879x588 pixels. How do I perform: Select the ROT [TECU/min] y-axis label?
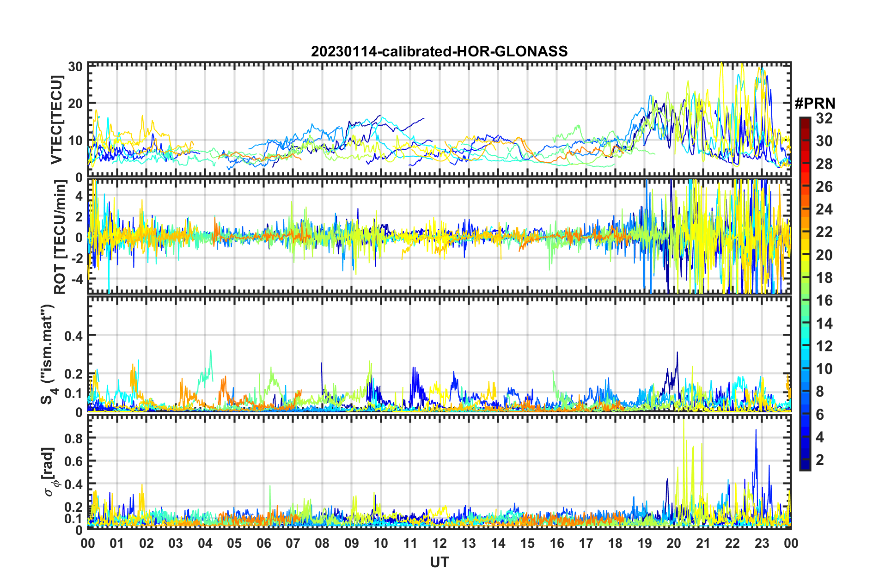[x=60, y=237]
